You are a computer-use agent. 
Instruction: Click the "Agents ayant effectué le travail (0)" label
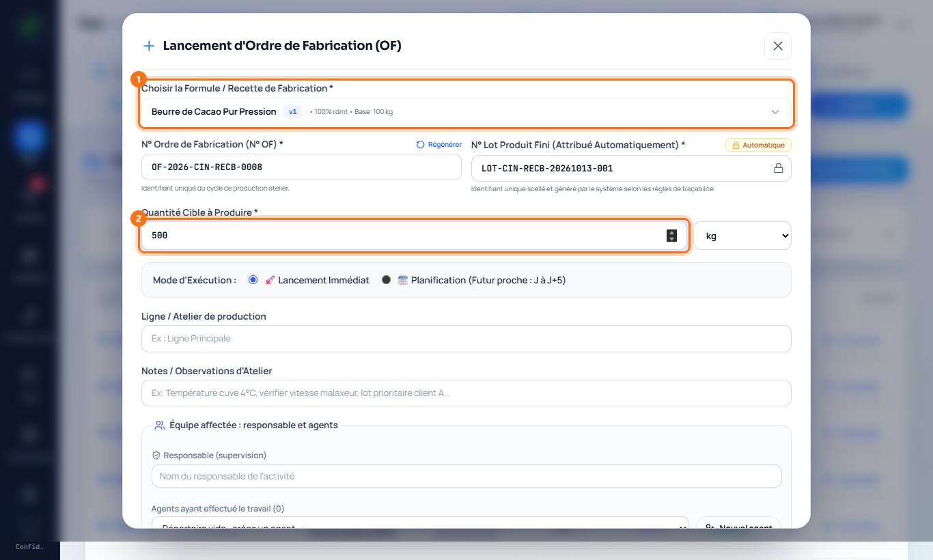(218, 509)
